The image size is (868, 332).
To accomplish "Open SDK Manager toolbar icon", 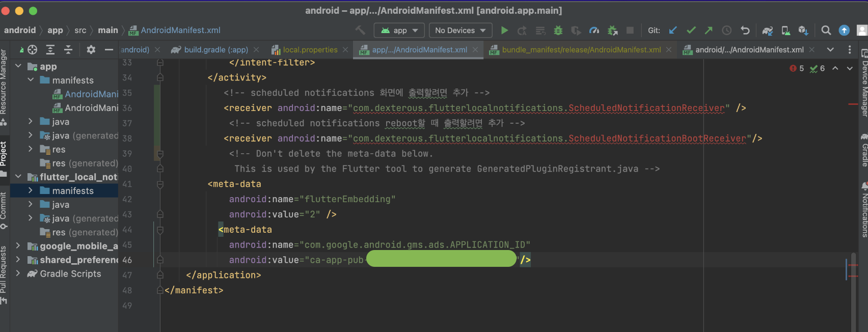I will (803, 31).
